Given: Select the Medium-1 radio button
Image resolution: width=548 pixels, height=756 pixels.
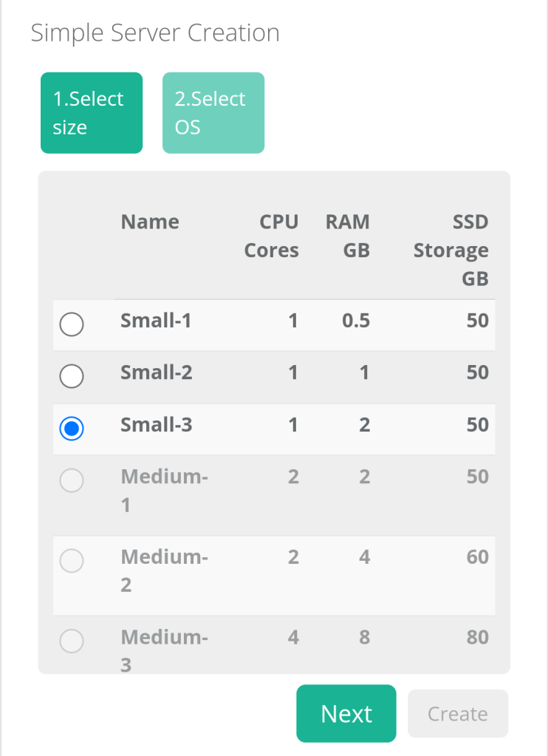Looking at the screenshot, I should click(72, 481).
